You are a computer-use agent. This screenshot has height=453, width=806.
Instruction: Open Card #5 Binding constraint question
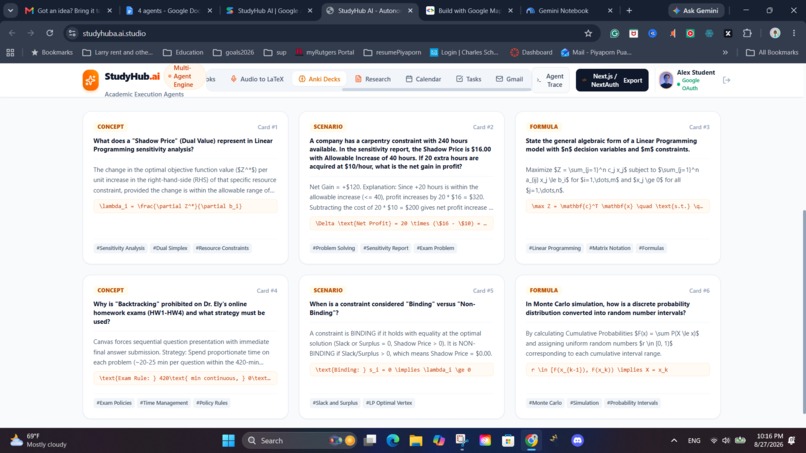point(392,309)
